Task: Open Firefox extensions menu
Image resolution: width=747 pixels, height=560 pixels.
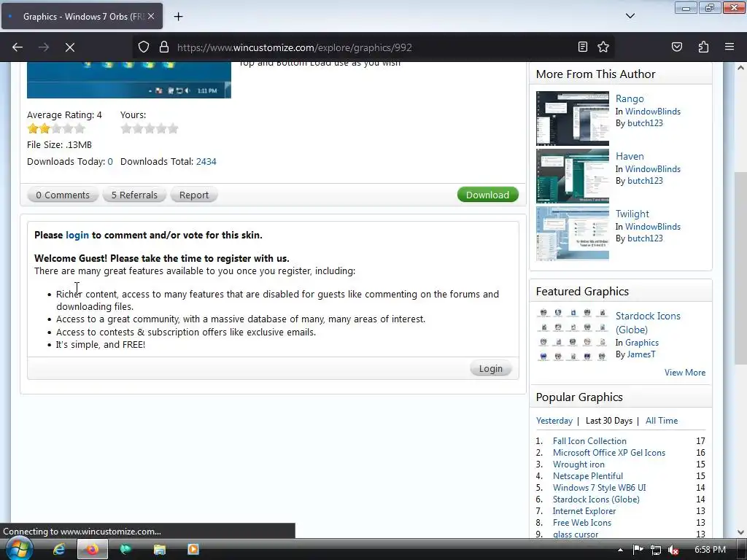Action: click(703, 47)
